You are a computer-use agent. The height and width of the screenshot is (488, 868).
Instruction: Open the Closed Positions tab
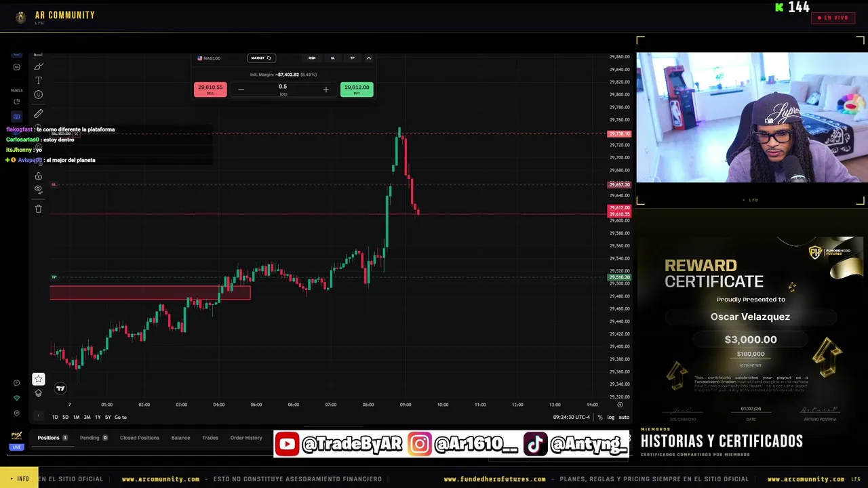[x=140, y=438]
